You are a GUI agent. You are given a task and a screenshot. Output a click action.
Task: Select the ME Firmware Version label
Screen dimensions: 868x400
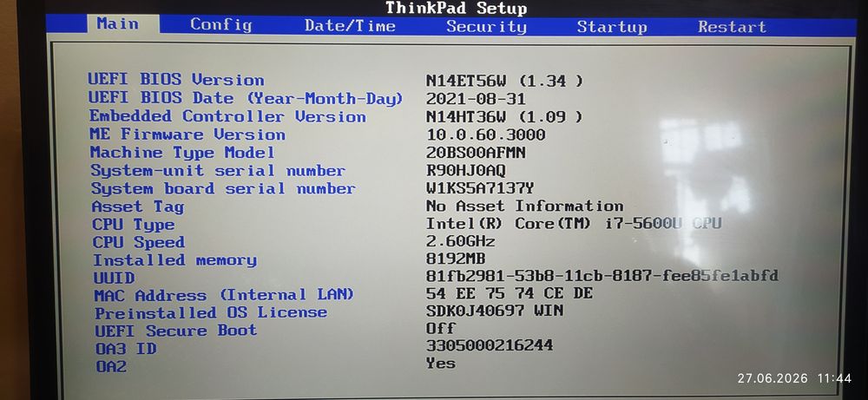[187, 134]
